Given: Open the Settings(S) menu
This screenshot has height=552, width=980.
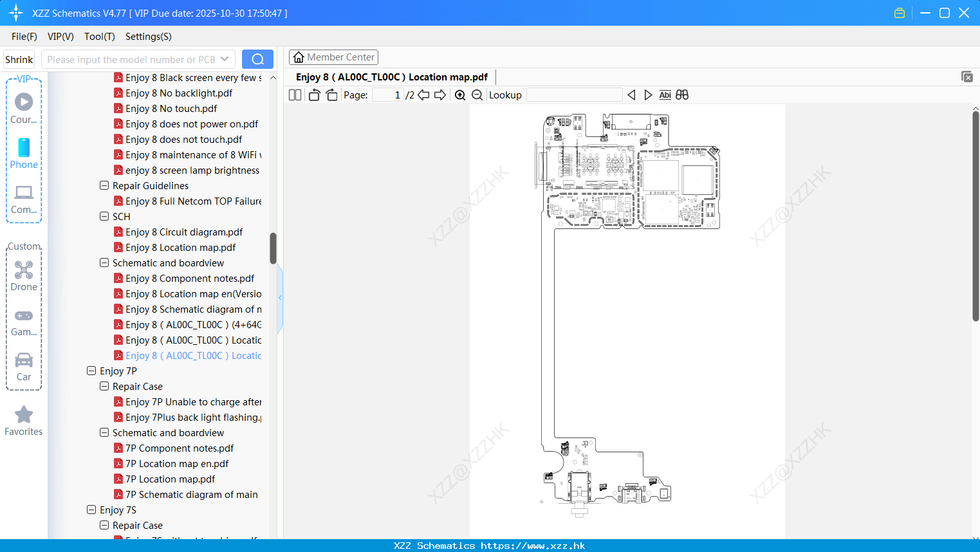Looking at the screenshot, I should tap(149, 37).
